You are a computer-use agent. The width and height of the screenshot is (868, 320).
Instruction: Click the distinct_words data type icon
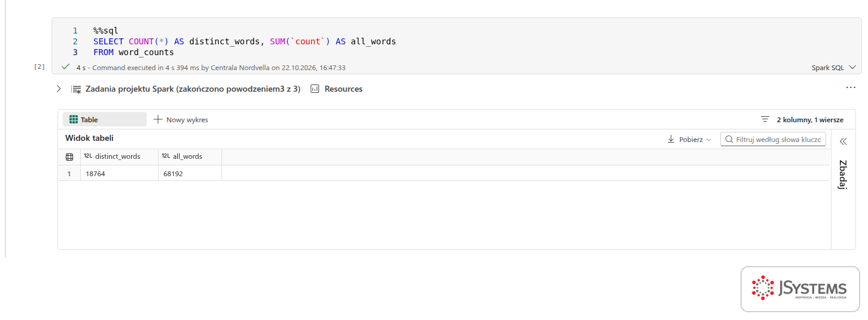coord(88,156)
